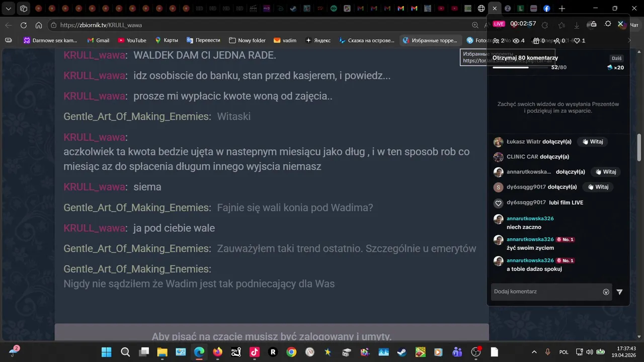Switch to the Facebook browser tab
Screen dimensions: 644x362
[x=546, y=9]
